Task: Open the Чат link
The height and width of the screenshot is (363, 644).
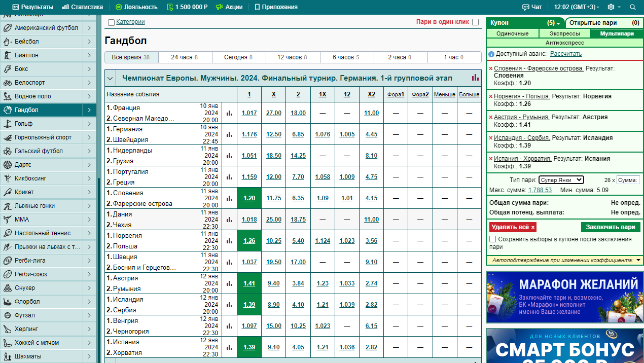Action: pos(532,7)
